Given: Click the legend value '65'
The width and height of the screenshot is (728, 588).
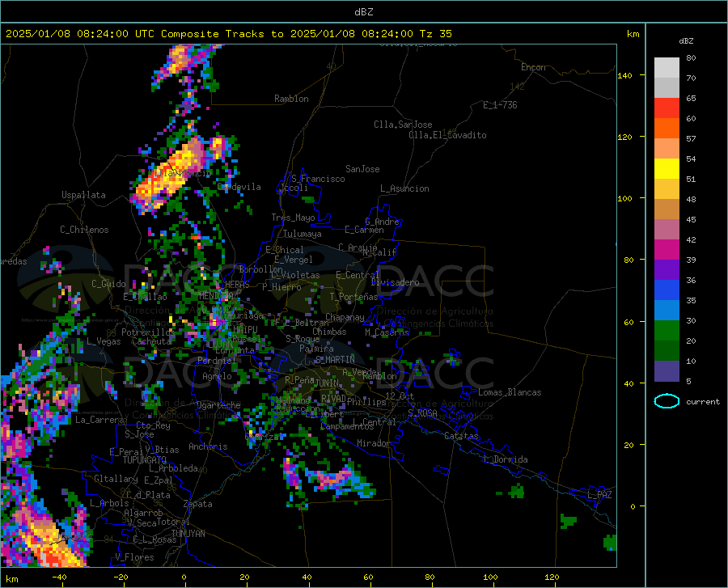Looking at the screenshot, I should 691,99.
